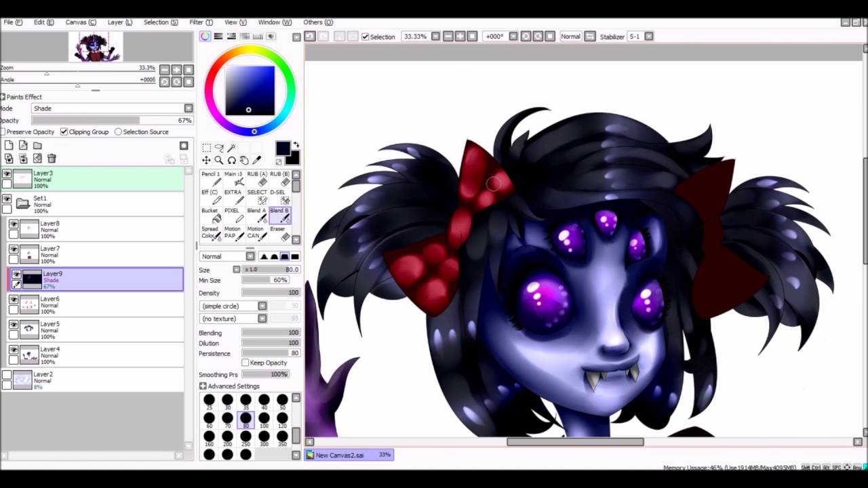This screenshot has width=868, height=488.
Task: Show the color wheel panel
Action: click(205, 37)
